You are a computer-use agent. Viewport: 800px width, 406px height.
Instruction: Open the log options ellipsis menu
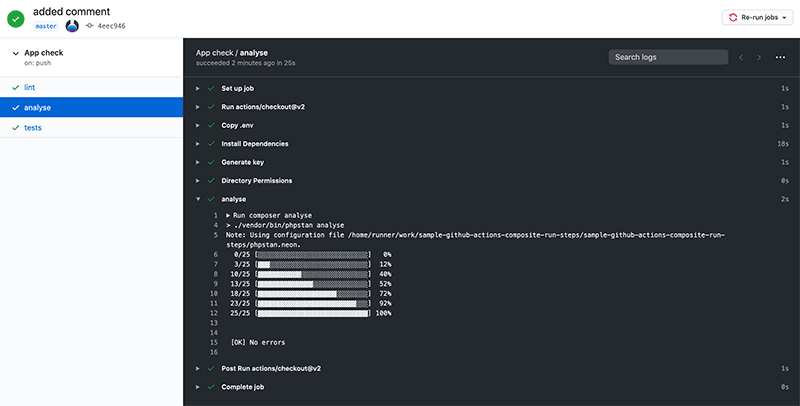(781, 58)
